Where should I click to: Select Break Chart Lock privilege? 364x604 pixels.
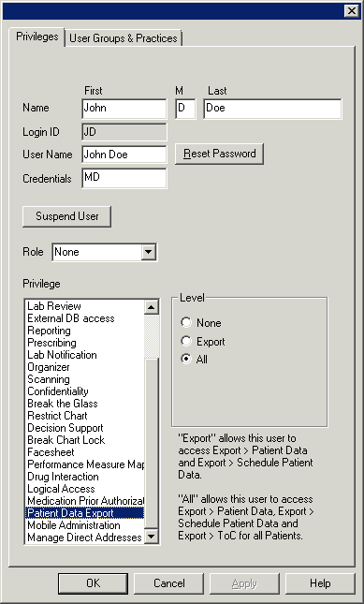point(84,440)
